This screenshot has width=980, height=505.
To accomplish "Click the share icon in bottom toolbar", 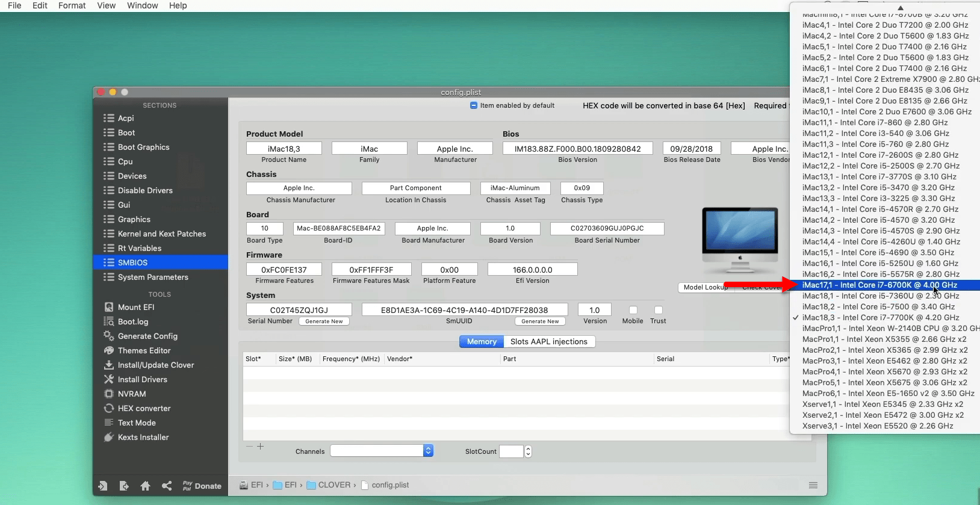I will pyautogui.click(x=167, y=486).
